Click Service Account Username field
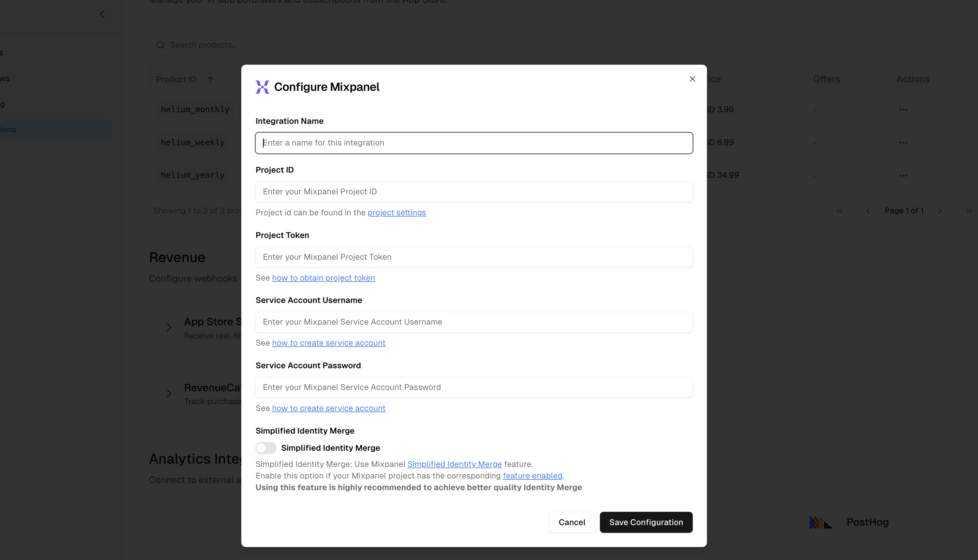978x560 pixels. pos(473,322)
